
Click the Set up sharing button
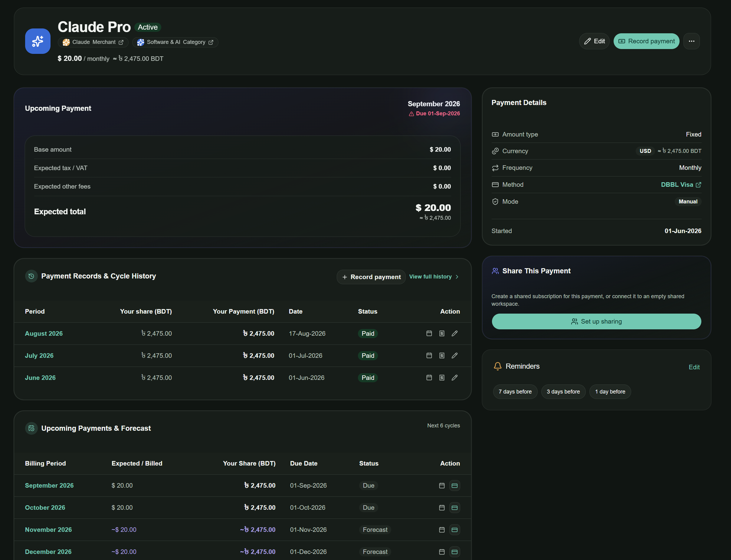click(x=596, y=321)
